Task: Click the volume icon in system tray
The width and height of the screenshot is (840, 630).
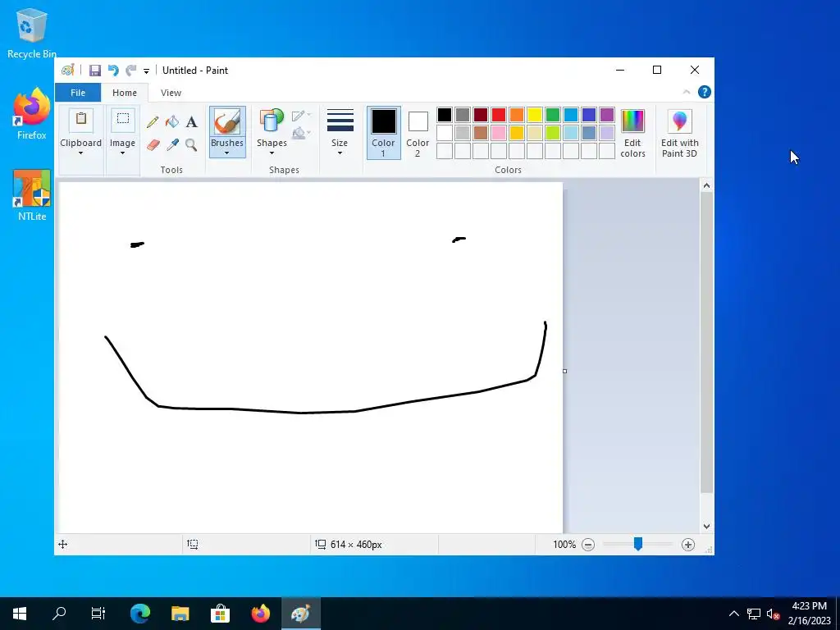Action: point(773,614)
